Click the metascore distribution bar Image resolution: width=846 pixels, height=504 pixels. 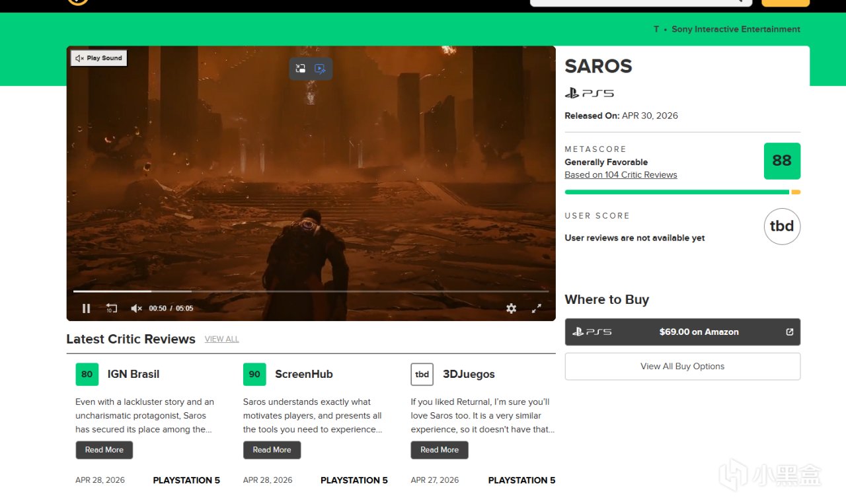point(683,192)
